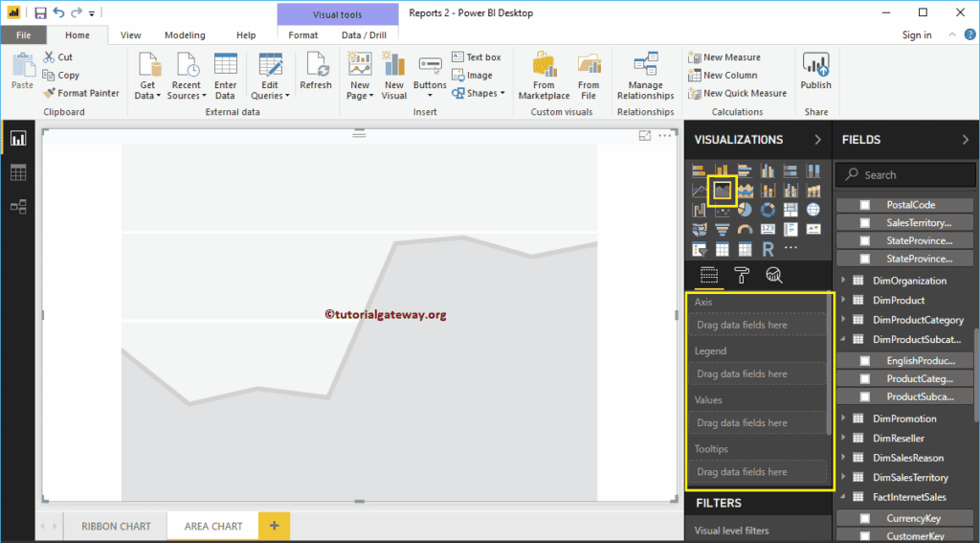
Task: Click the Save icon in title bar
Action: (x=40, y=12)
